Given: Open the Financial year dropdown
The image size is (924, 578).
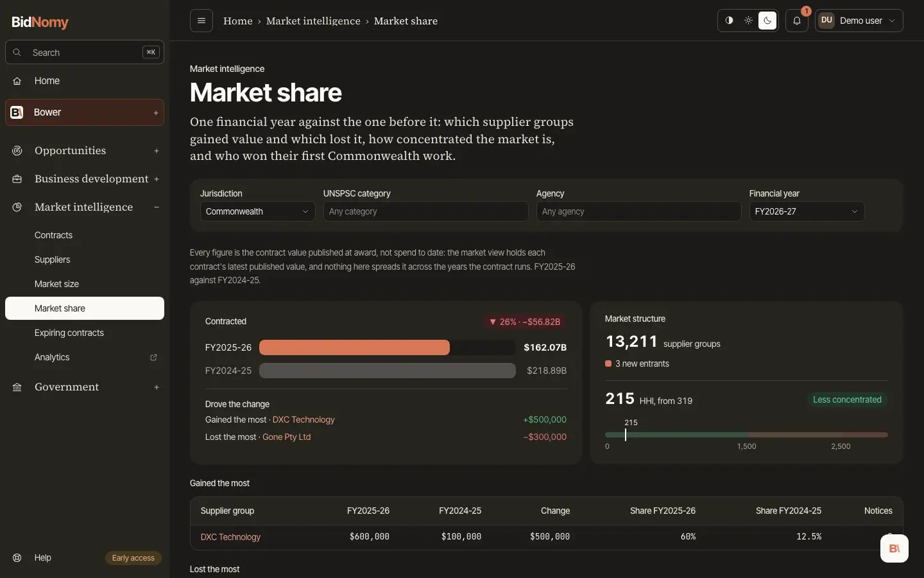Looking at the screenshot, I should click(807, 211).
